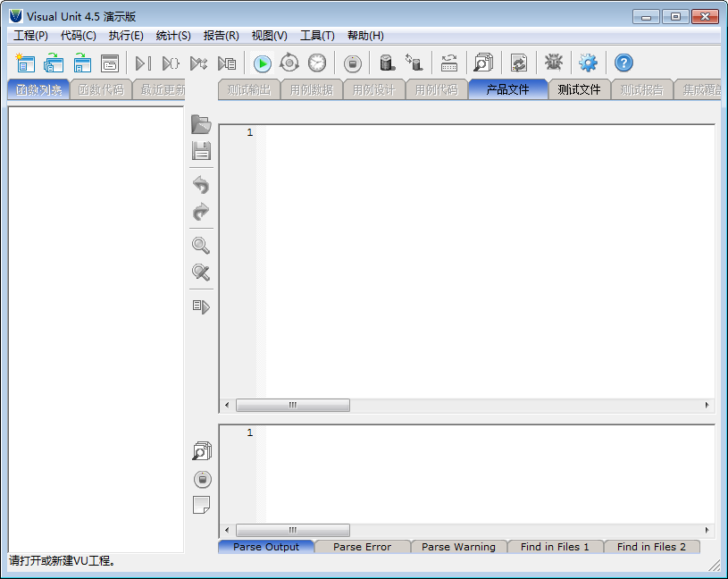Click the round stop button in toolbar

point(353,63)
